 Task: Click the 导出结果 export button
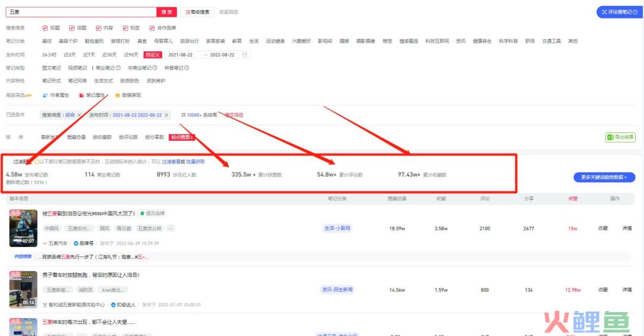coord(620,137)
